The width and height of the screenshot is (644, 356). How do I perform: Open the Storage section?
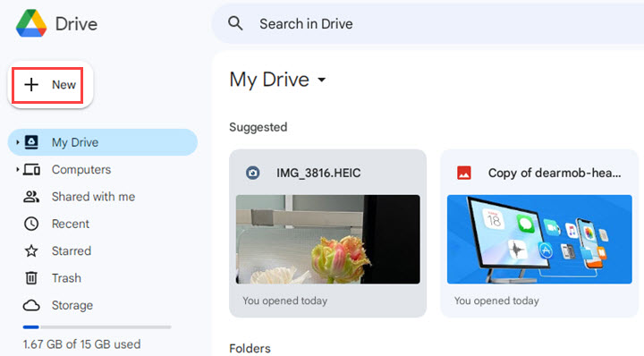72,306
